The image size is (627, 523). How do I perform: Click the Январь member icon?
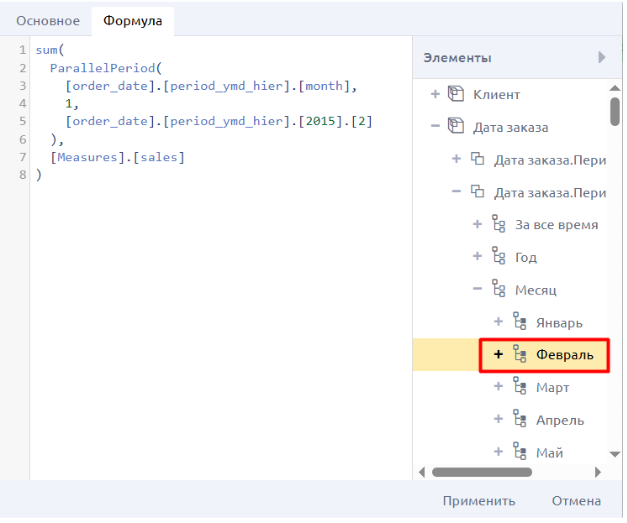519,322
